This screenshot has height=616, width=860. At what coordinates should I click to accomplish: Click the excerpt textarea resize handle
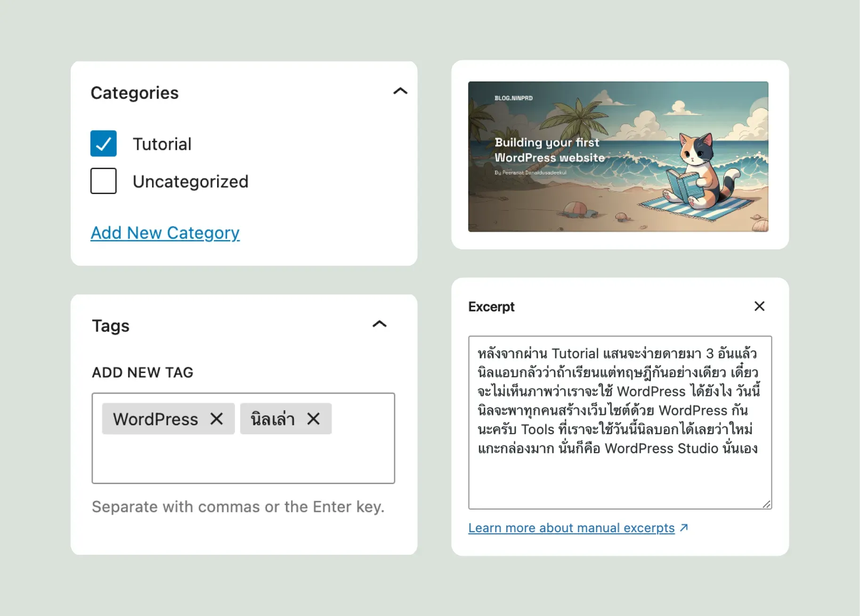coord(766,504)
